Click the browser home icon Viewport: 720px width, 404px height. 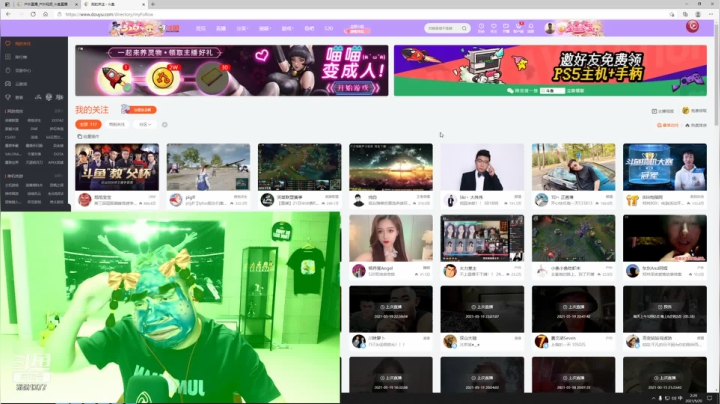click(x=45, y=14)
